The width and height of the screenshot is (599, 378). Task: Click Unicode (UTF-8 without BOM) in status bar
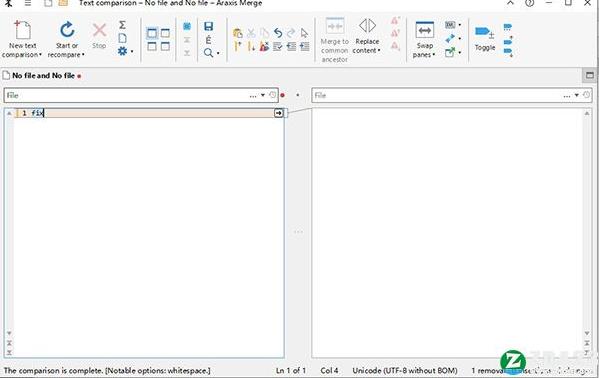(x=405, y=370)
